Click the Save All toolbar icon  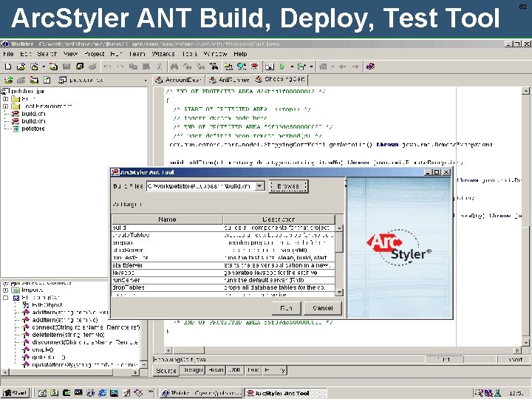tap(80, 66)
